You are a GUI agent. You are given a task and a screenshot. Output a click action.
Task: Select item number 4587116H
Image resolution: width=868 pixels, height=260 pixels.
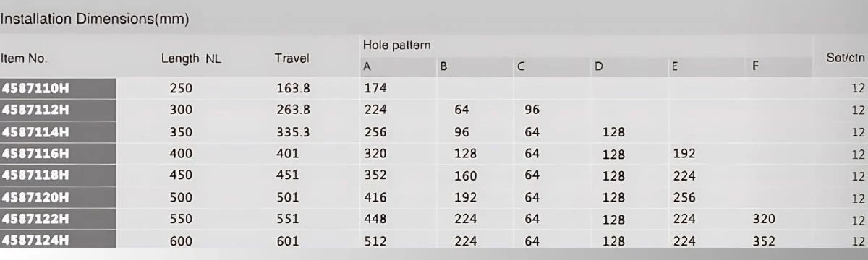[x=35, y=153]
